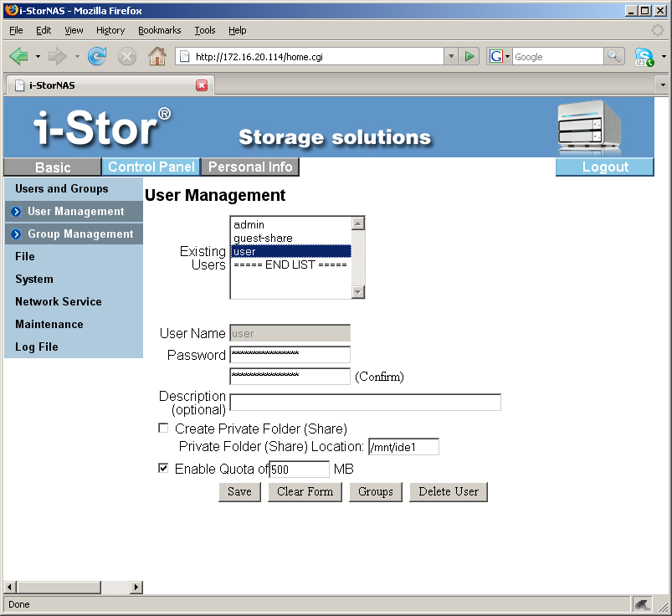Image resolution: width=672 pixels, height=616 pixels.
Task: Click the Clear Form button
Action: (x=305, y=491)
